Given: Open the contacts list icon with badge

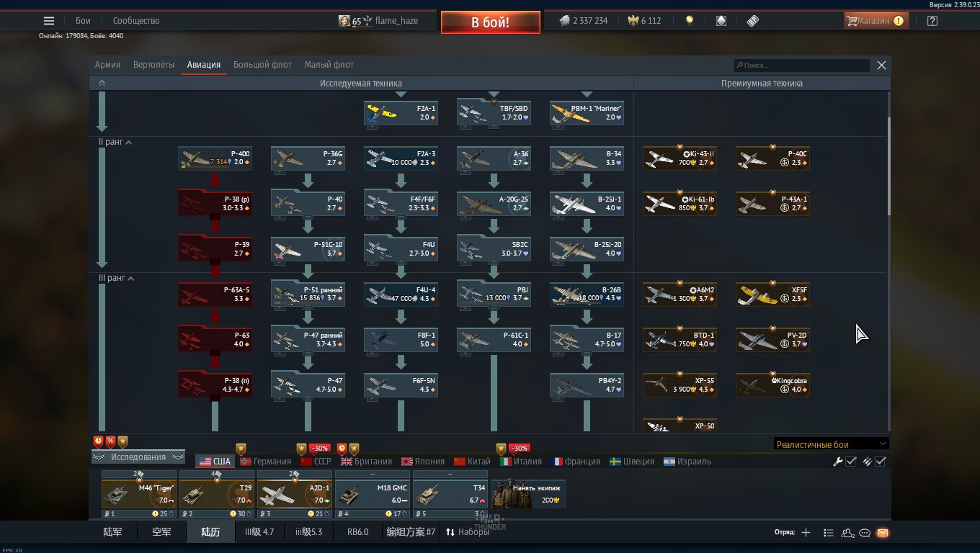Looking at the screenshot, I should 847,533.
